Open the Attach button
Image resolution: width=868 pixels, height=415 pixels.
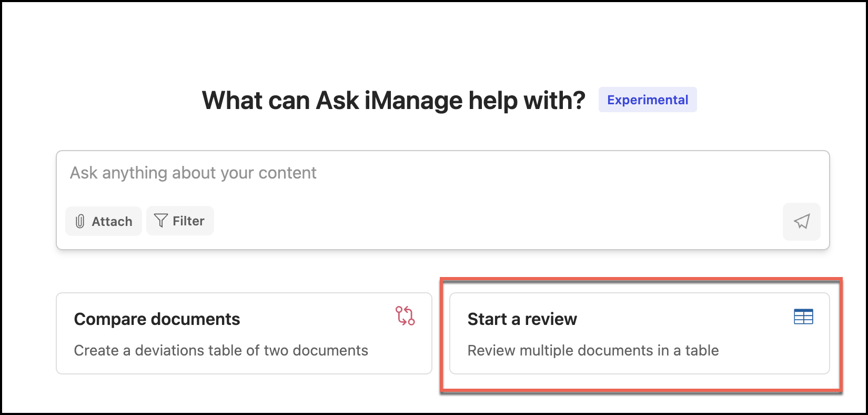(104, 221)
